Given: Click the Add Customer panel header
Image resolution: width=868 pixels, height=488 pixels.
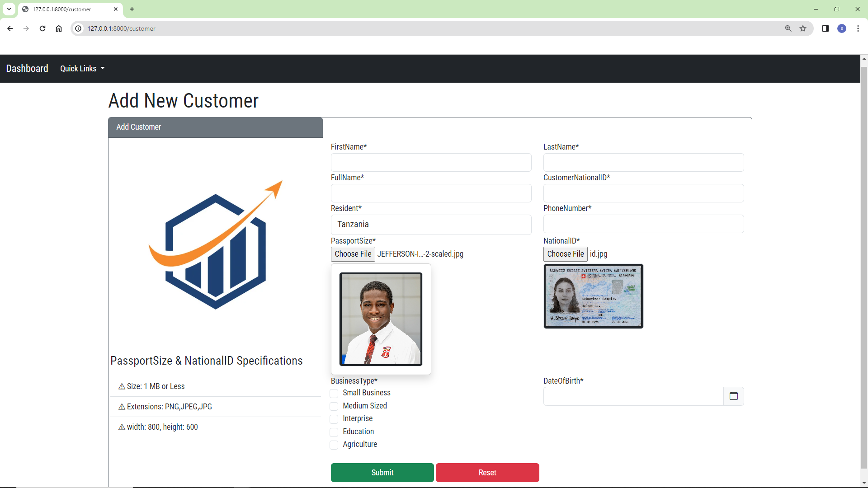Looking at the screenshot, I should (216, 127).
